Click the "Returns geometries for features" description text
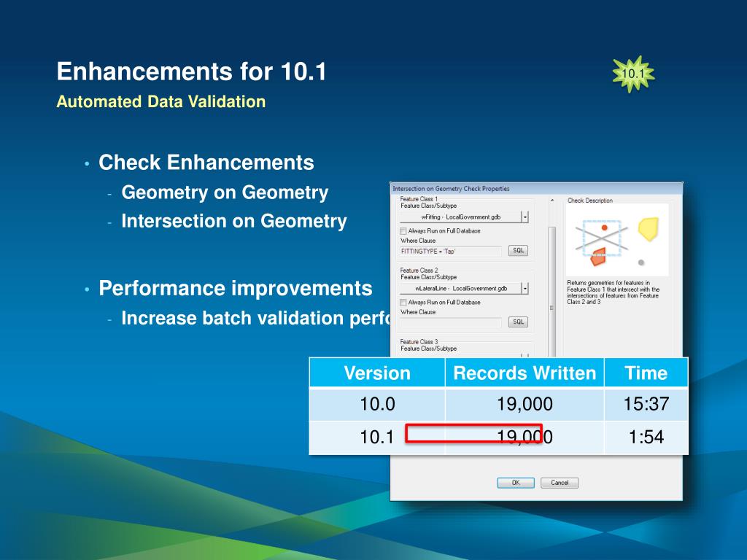Image resolution: width=747 pixels, height=560 pixels. (x=613, y=292)
